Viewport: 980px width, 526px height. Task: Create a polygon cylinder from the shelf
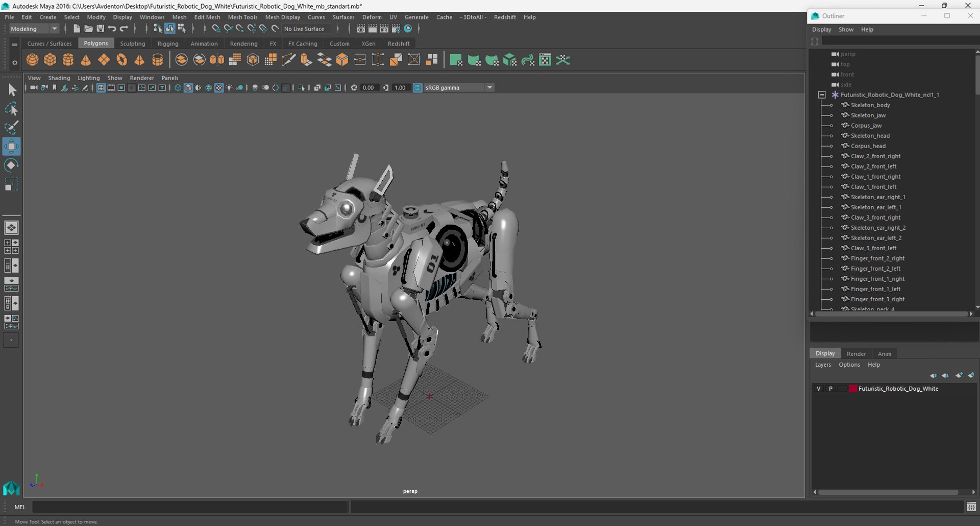point(68,60)
